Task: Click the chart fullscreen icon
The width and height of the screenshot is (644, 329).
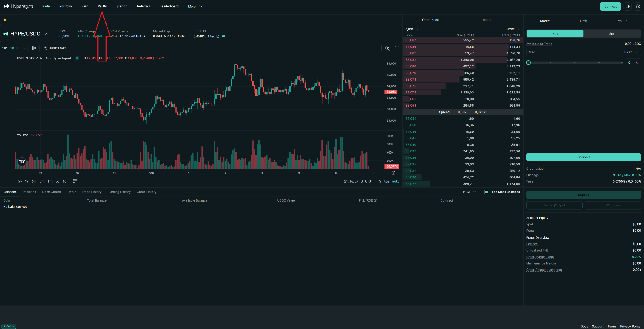Action: tap(397, 48)
